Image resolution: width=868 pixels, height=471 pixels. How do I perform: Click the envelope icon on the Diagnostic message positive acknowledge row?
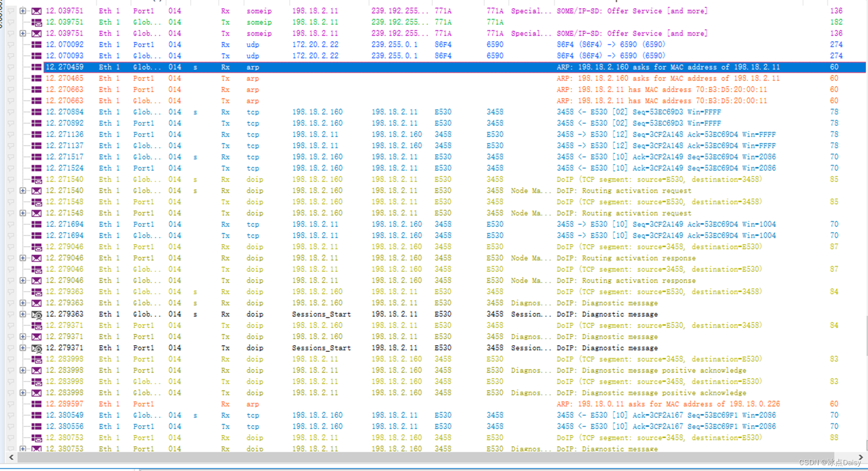tap(36, 370)
